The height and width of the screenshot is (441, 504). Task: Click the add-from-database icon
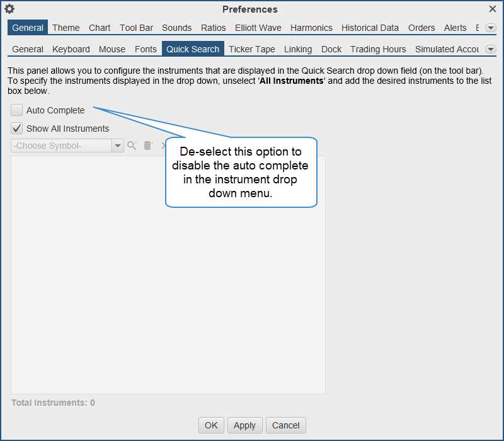pyautogui.click(x=148, y=146)
